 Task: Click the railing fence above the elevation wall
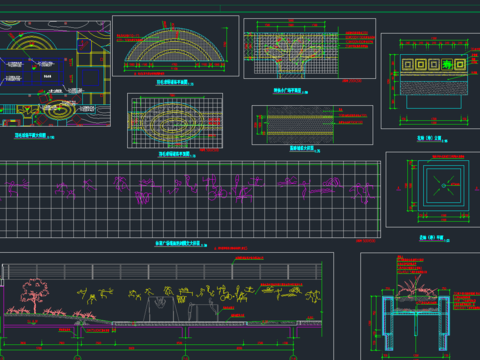pos(163,272)
